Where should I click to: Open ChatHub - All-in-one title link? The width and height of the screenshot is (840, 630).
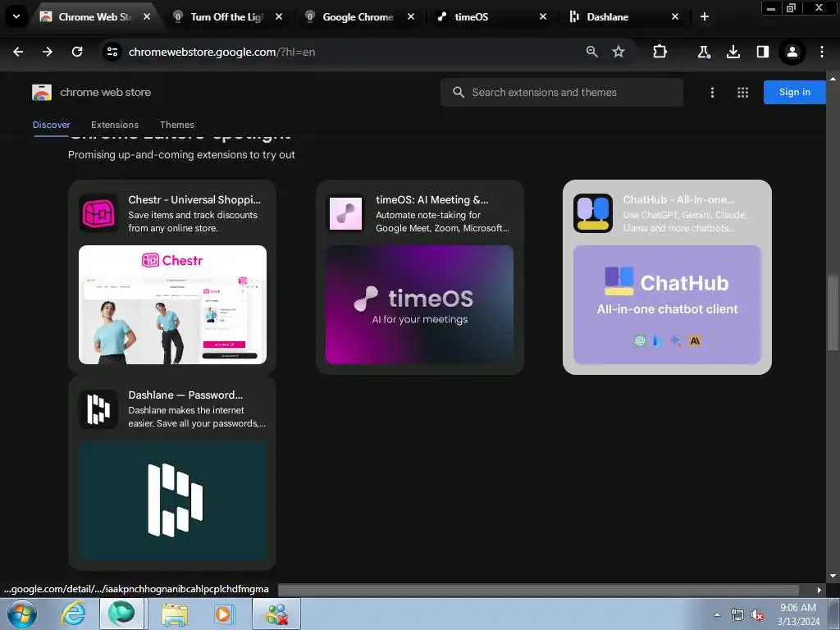[678, 200]
